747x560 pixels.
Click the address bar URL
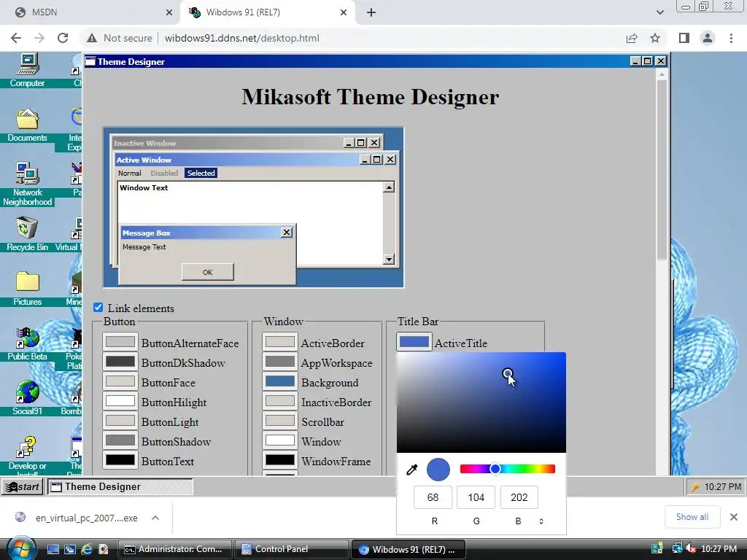(242, 38)
